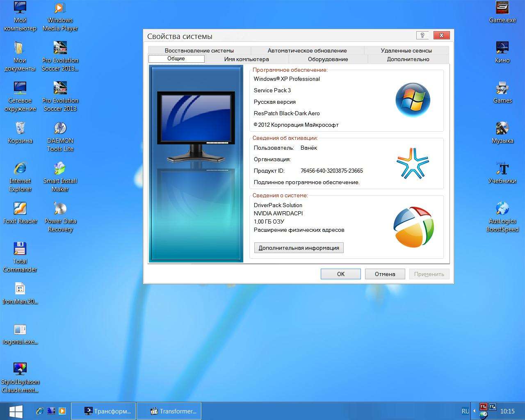Open the RU language indicator menu

465,411
